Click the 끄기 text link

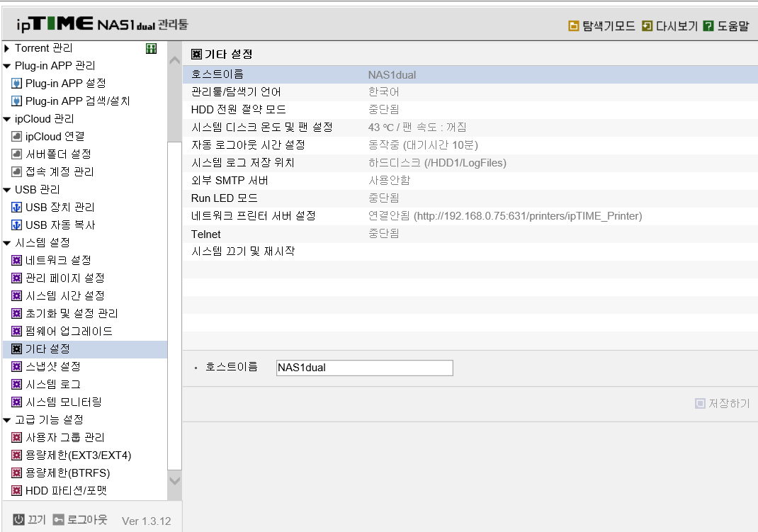[36, 519]
